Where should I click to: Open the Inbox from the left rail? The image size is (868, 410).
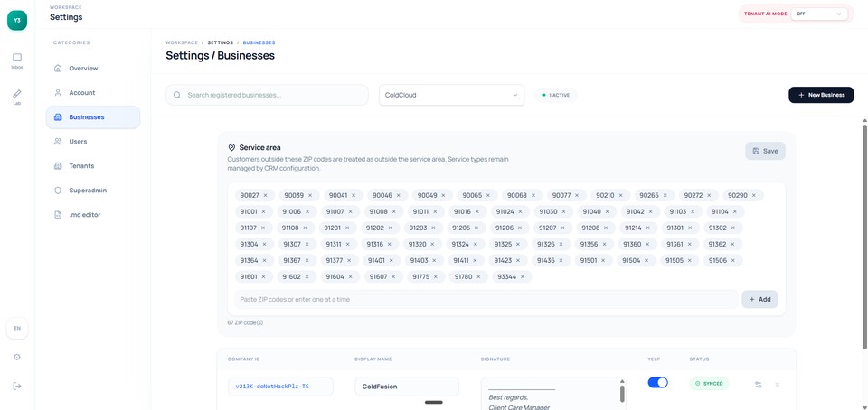coord(17,61)
